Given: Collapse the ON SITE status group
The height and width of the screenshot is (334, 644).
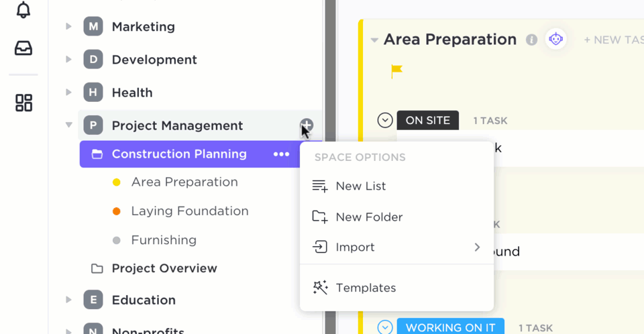Looking at the screenshot, I should [x=384, y=121].
